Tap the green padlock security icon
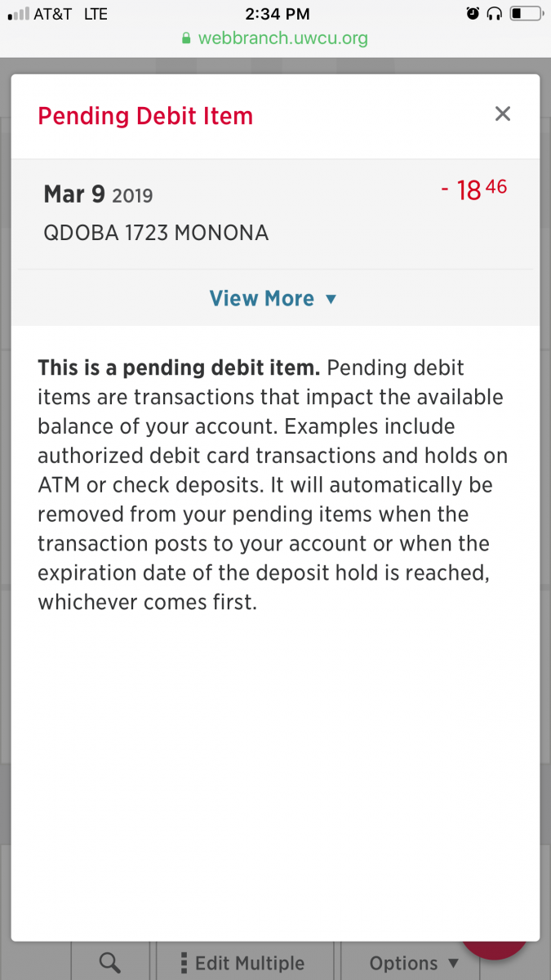Screen dimensions: 551x980 pos(186,38)
